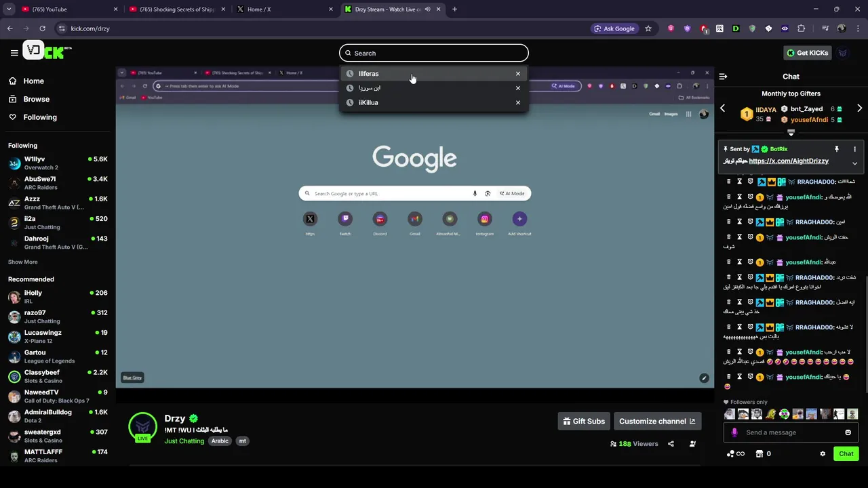
Task: Reload the kick.com page
Action: point(42,28)
